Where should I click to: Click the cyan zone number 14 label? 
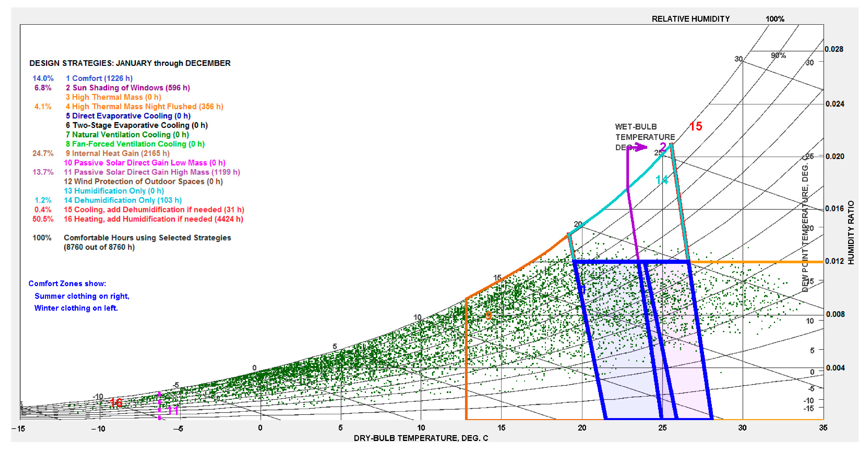pos(662,180)
